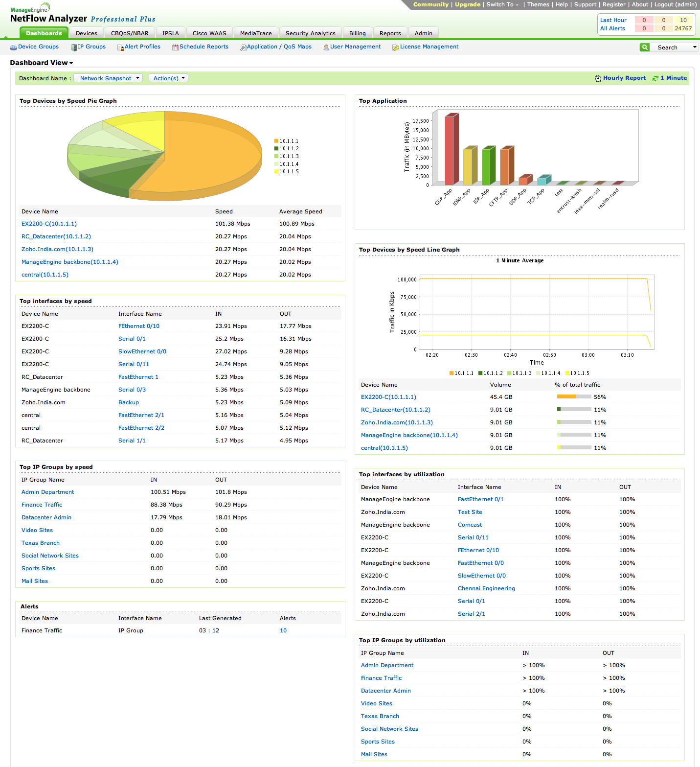Open the Themes link

pyautogui.click(x=538, y=4)
